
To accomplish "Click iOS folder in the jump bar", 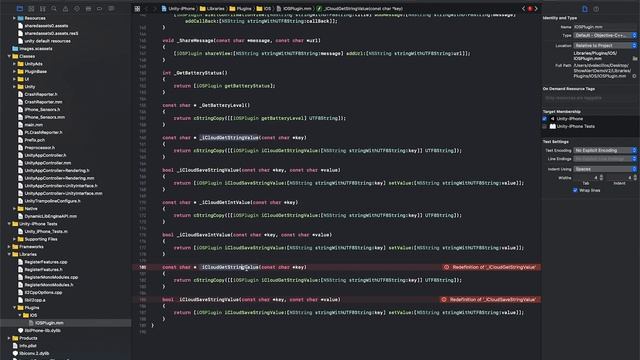I will pos(264,9).
